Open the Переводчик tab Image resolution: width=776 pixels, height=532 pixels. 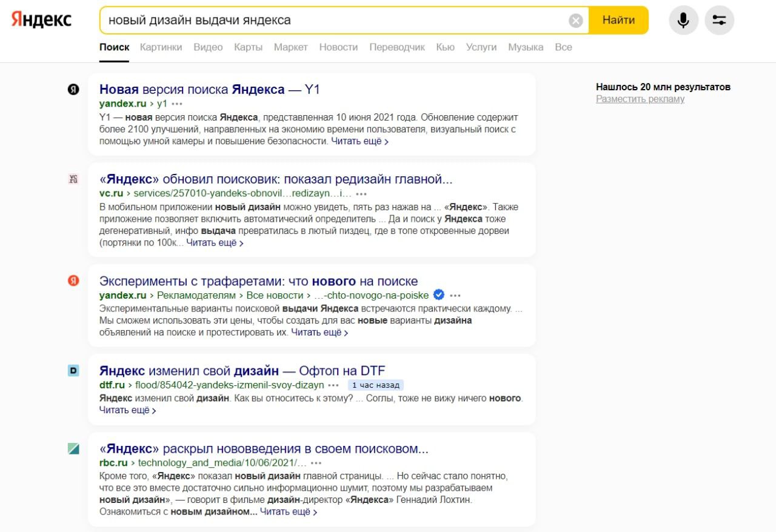coord(397,47)
